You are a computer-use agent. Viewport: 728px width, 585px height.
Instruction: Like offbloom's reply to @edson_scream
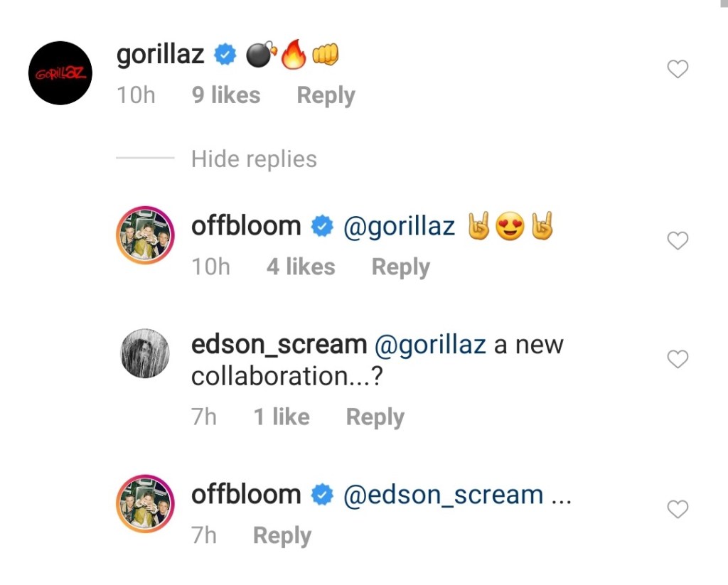[x=679, y=509]
